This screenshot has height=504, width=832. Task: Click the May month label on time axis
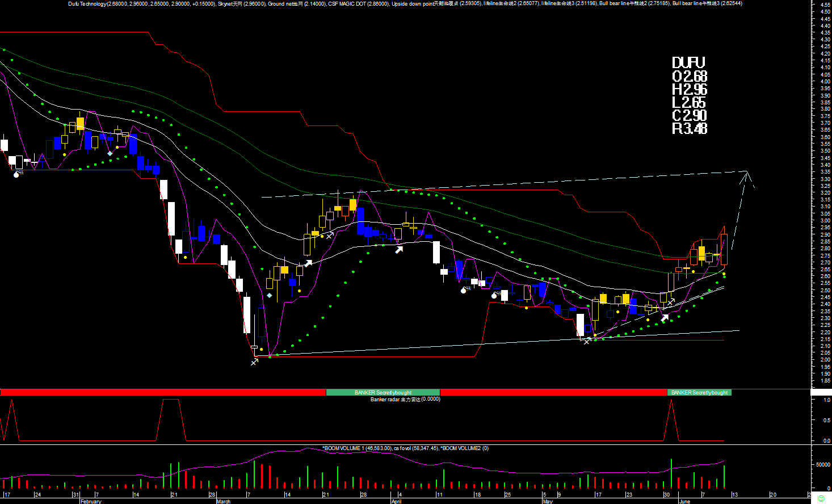548,501
